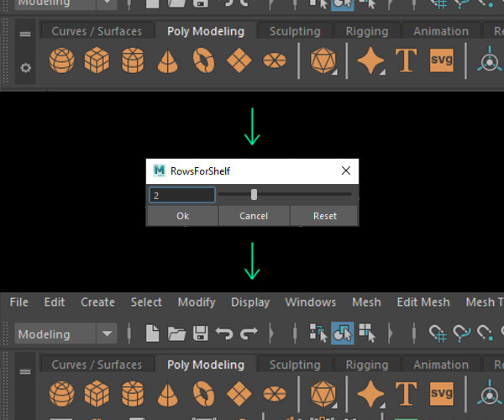Image resolution: width=504 pixels, height=420 pixels.
Task: Click Ok in RowsForShelf dialog
Action: click(182, 216)
